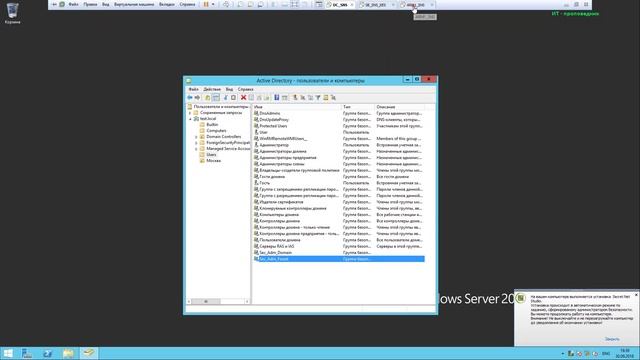Click the Refresh toolbar icon
The height and width of the screenshot is (360, 640).
(259, 98)
